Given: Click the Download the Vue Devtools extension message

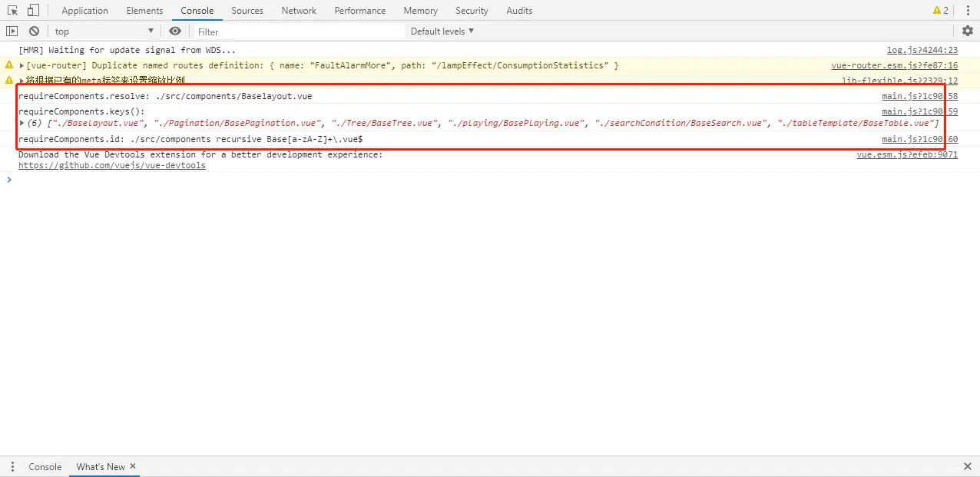Looking at the screenshot, I should (x=200, y=155).
